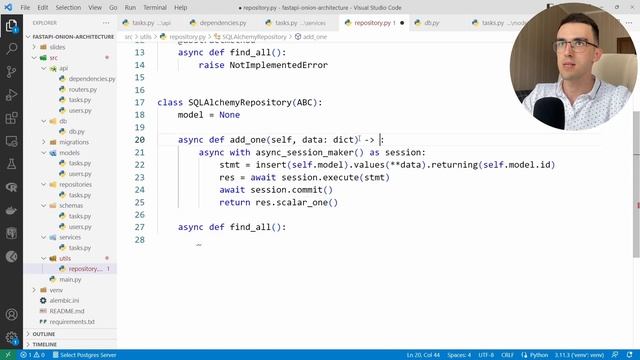Open the File menu
640x360 pixels.
(x=25, y=7)
